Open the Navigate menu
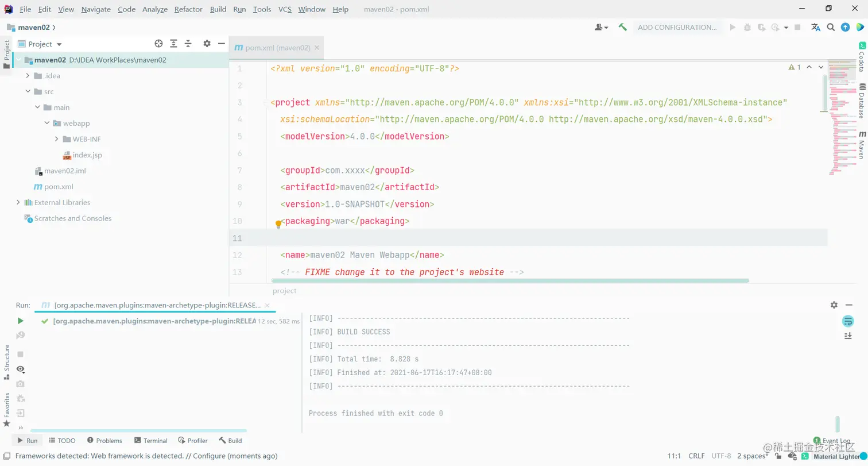 click(x=96, y=9)
